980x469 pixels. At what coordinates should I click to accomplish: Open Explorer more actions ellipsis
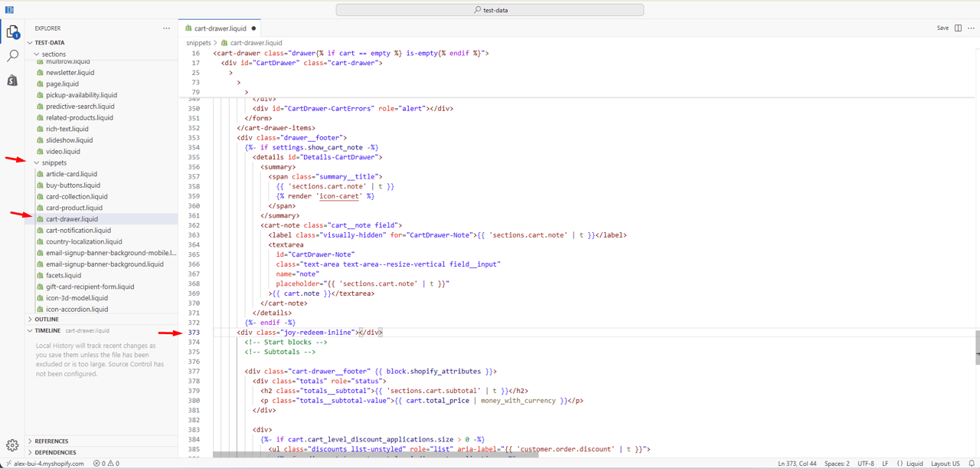click(x=166, y=28)
